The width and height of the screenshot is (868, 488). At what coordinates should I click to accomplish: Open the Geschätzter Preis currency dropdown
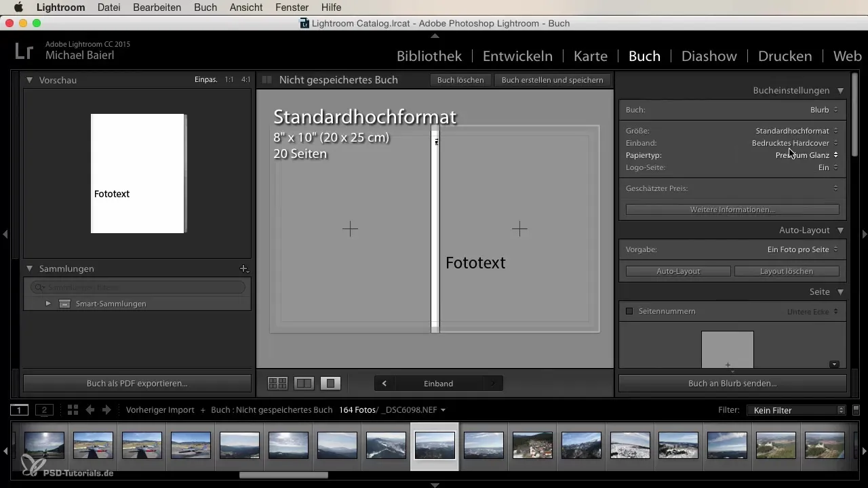pyautogui.click(x=835, y=188)
